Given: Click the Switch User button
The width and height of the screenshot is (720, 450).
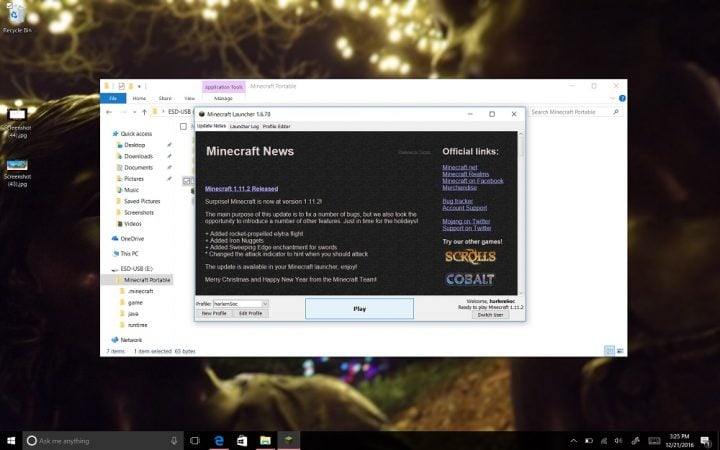Looking at the screenshot, I should tap(490, 315).
